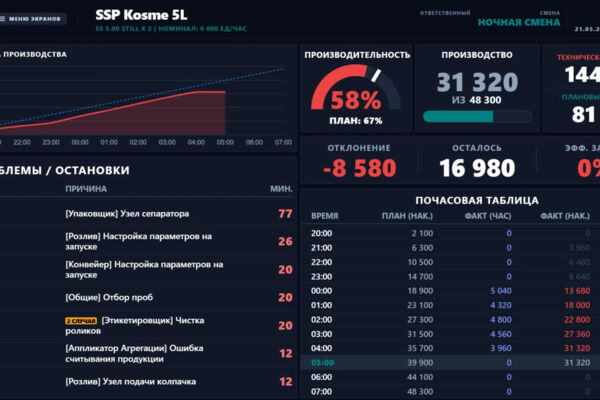Viewport: 600px width, 400px height.
Task: Click the plan value 44 100 at 06:00
Action: pyautogui.click(x=420, y=377)
